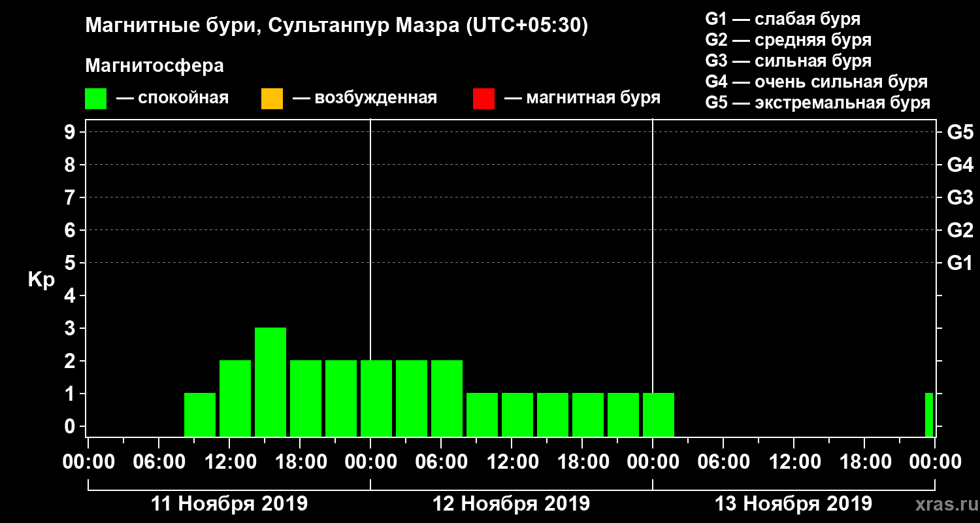This screenshot has height=523, width=980.
Task: Click the 00:00 label starting 12 November
Action: (x=370, y=462)
